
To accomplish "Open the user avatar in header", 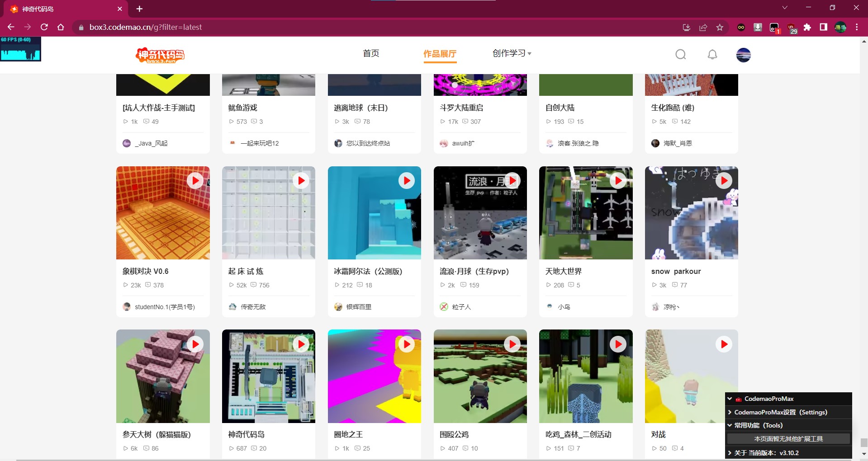I will pyautogui.click(x=743, y=55).
